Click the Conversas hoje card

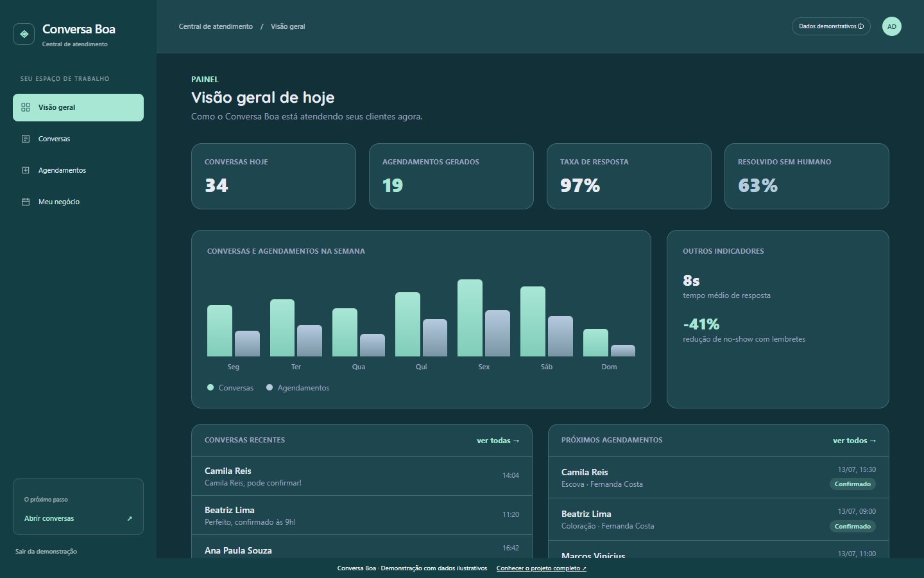coord(273,176)
